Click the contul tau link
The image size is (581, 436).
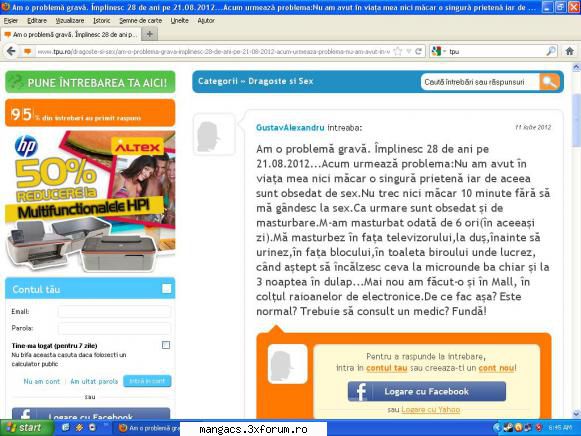[x=386, y=368]
